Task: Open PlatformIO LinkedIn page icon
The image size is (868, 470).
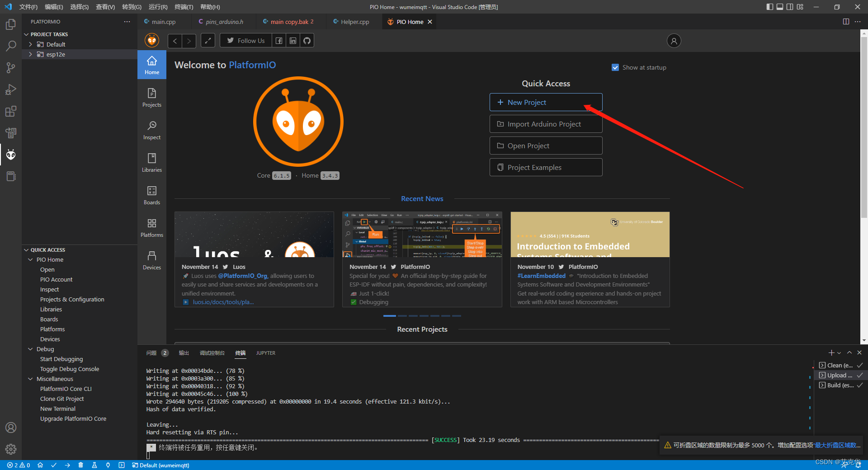Action: pyautogui.click(x=293, y=41)
